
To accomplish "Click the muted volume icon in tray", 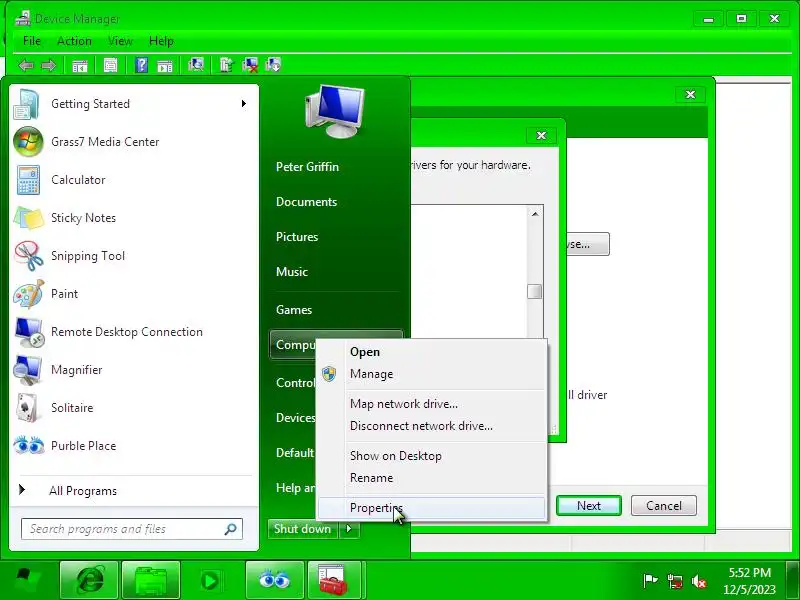I will click(x=699, y=581).
